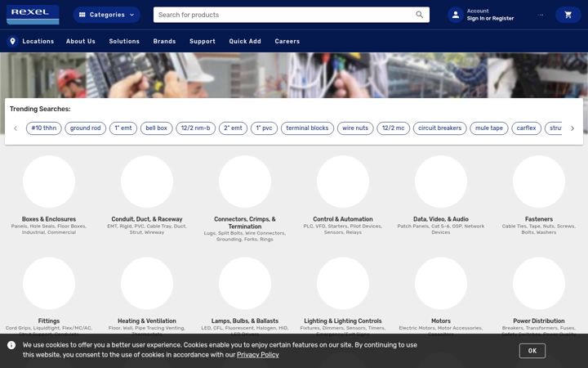
Task: Select the #10 thhn trending search
Action: (x=44, y=128)
